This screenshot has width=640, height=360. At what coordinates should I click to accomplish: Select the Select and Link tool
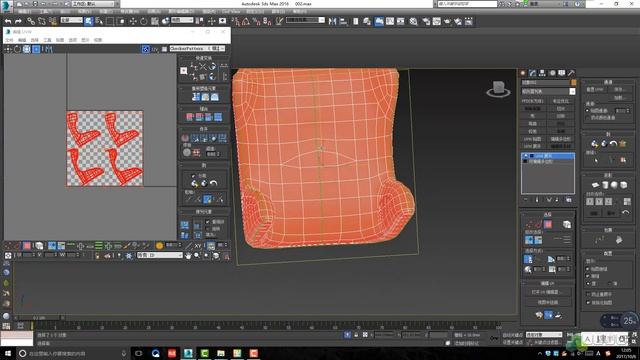pyautogui.click(x=31, y=21)
